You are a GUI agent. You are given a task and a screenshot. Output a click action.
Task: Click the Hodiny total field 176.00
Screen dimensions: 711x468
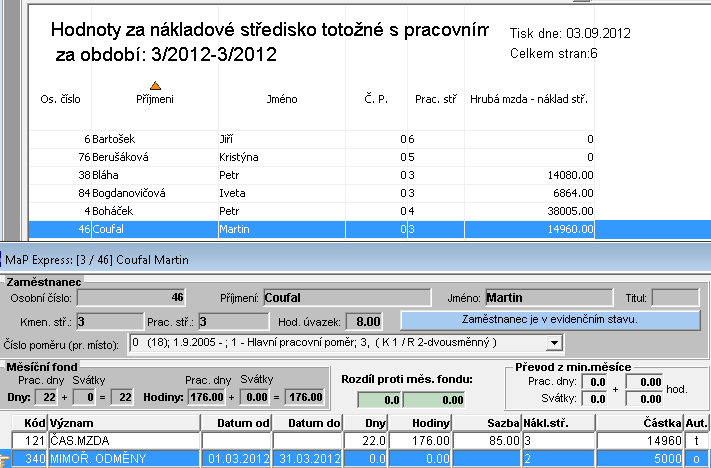click(304, 397)
